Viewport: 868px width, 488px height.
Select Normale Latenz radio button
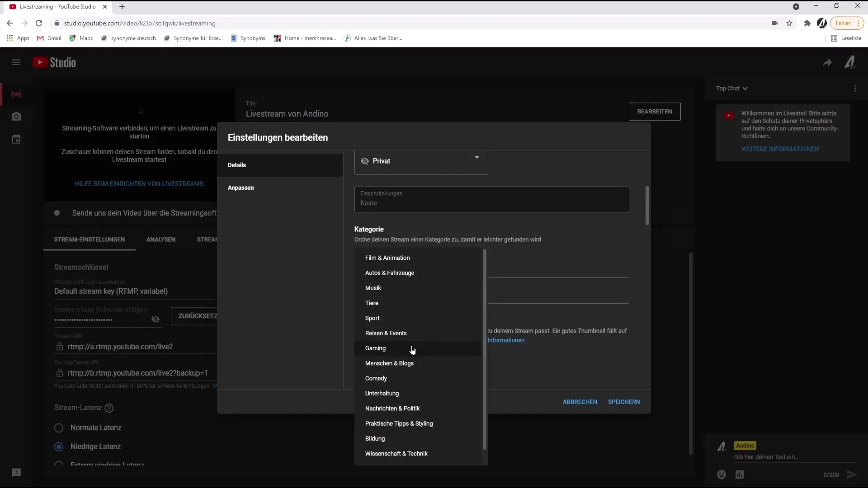coord(58,427)
